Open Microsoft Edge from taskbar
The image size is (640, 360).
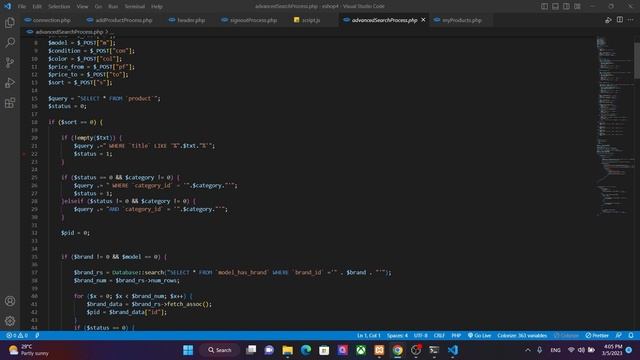[x=306, y=350]
